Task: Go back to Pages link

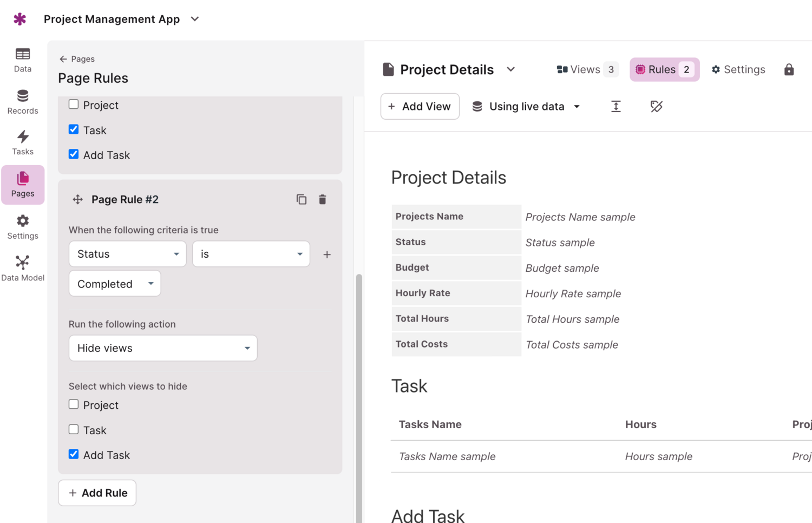Action: (77, 59)
